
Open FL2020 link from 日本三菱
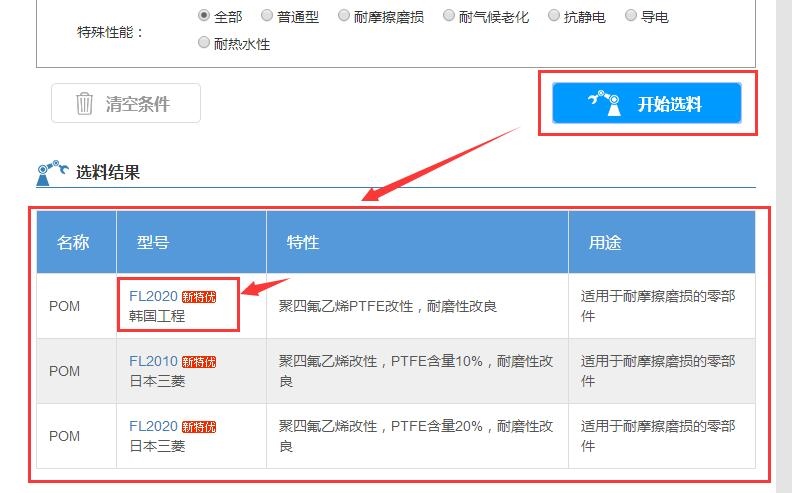tap(153, 426)
